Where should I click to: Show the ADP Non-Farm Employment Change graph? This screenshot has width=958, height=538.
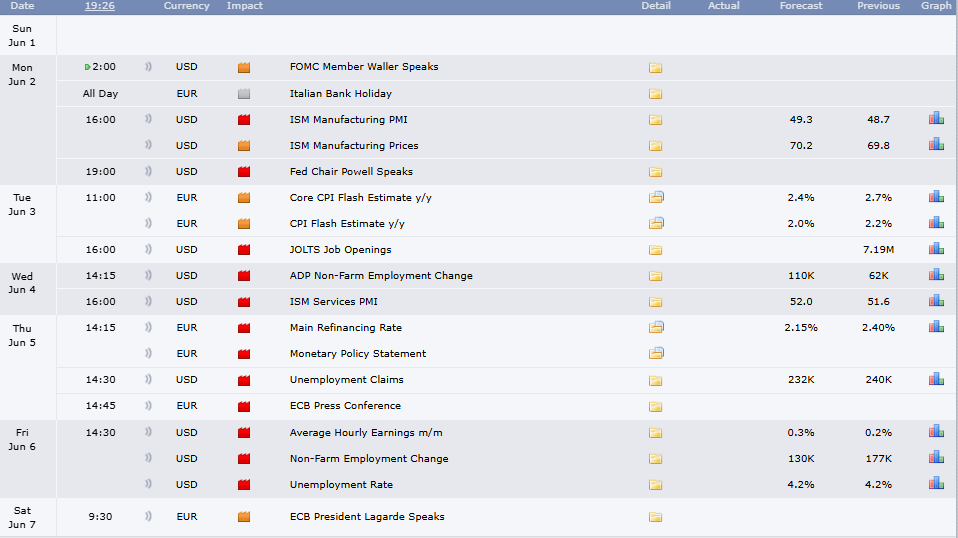936,275
